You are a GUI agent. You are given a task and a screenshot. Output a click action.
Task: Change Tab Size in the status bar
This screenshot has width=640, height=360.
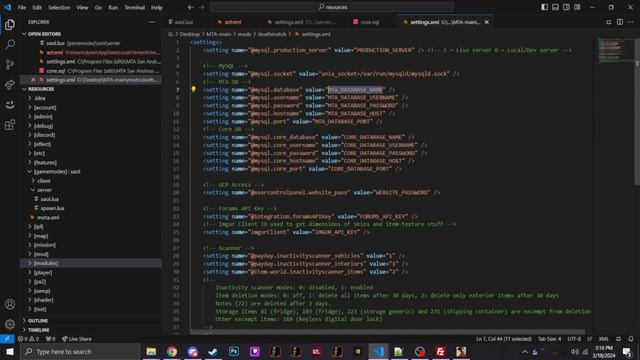tap(549, 339)
